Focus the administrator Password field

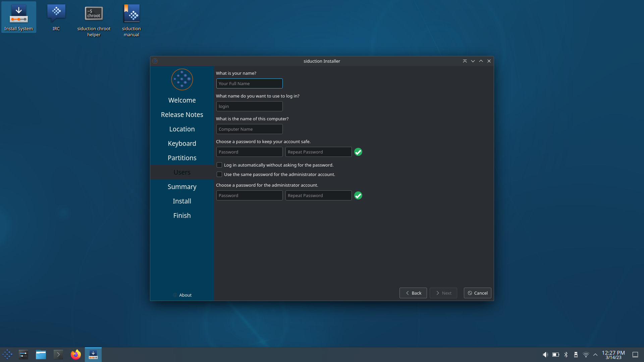[250, 195]
